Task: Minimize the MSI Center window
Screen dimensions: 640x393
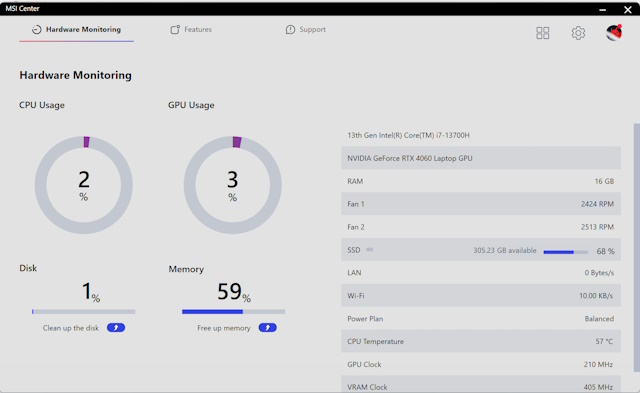Action: click(602, 9)
